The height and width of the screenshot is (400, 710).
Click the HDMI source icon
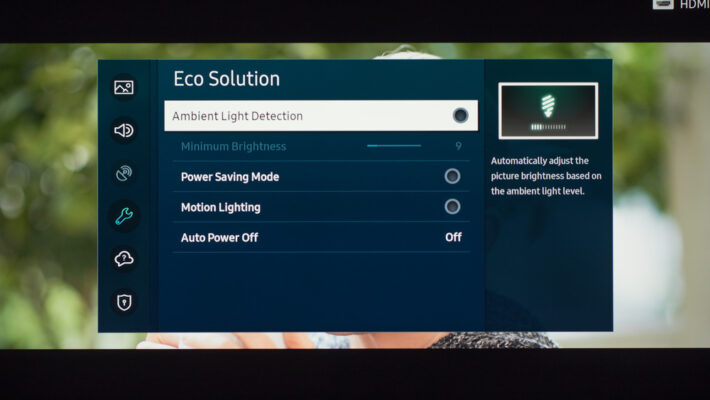[663, 4]
